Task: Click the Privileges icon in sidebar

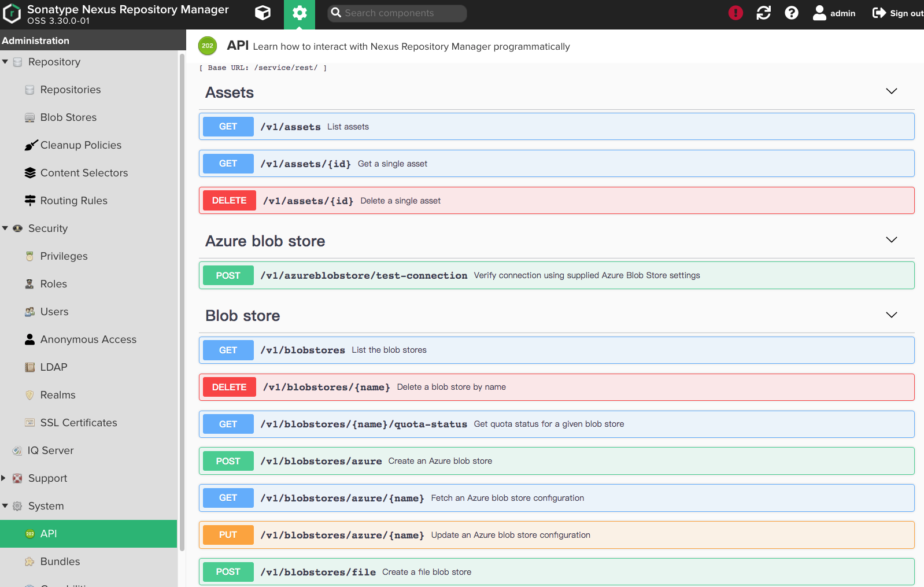Action: 30,256
